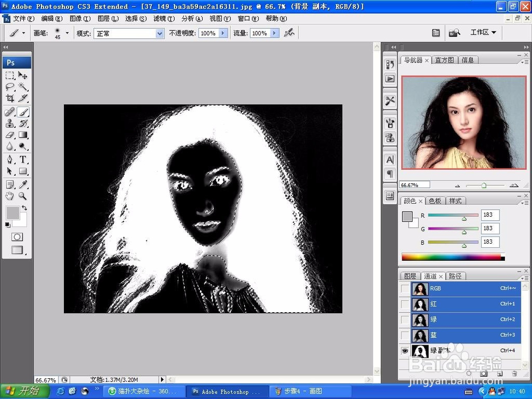Select the Crop tool

(x=11, y=98)
